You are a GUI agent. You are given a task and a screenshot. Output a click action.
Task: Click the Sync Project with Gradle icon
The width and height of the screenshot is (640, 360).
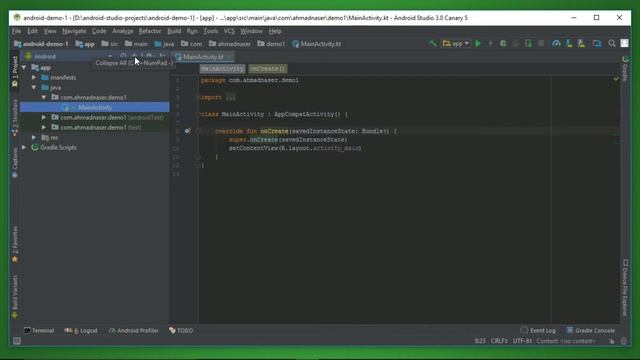click(556, 44)
